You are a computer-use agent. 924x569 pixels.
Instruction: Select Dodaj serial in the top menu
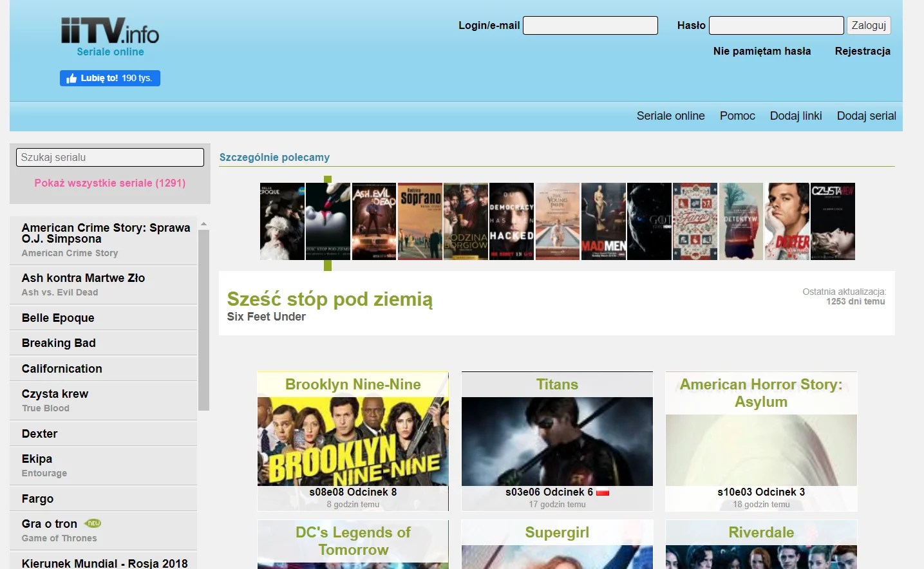click(866, 116)
